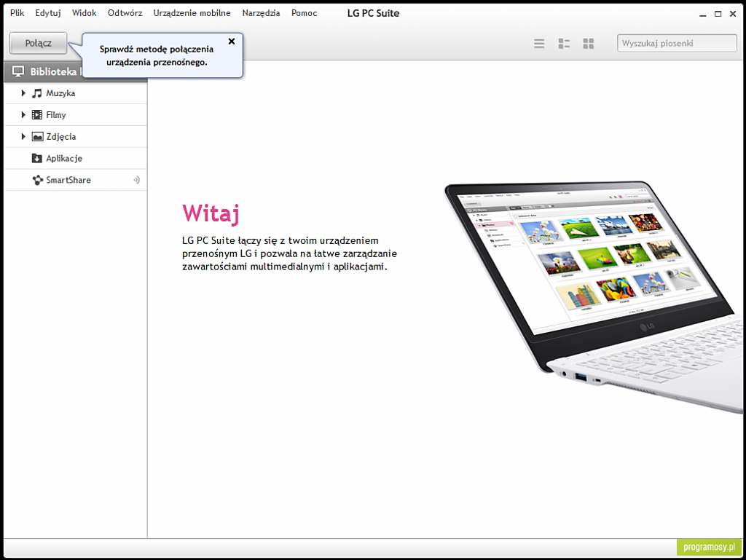Click the 'LG PC Suite łączy się' description
The width and height of the screenshot is (746, 560).
coord(289,253)
